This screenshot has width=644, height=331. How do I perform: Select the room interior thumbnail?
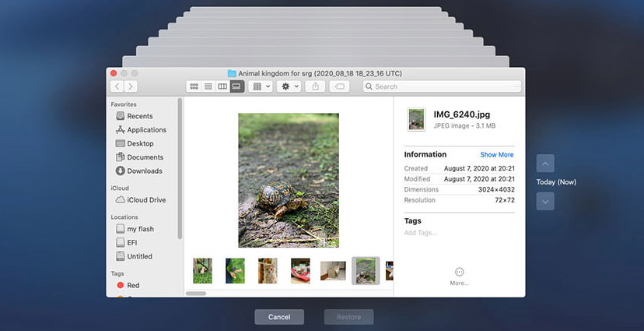coord(333,270)
